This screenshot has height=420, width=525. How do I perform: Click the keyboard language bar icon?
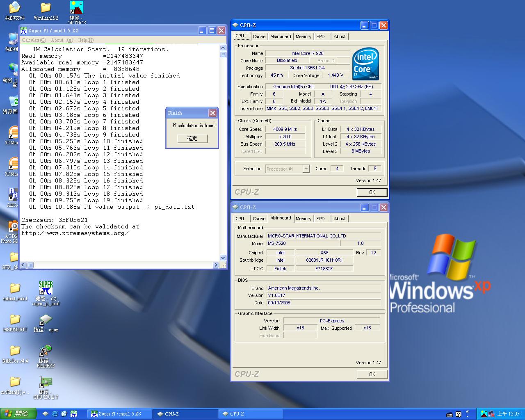click(450, 414)
